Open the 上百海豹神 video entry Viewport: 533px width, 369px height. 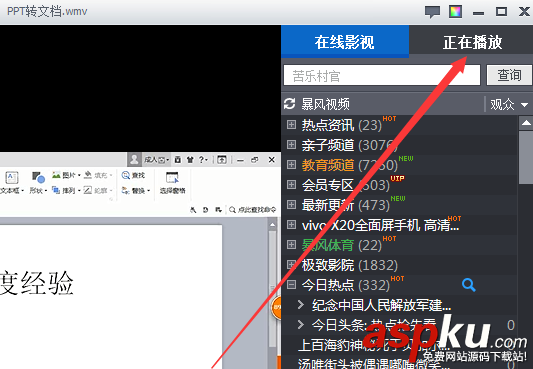pyautogui.click(x=374, y=345)
